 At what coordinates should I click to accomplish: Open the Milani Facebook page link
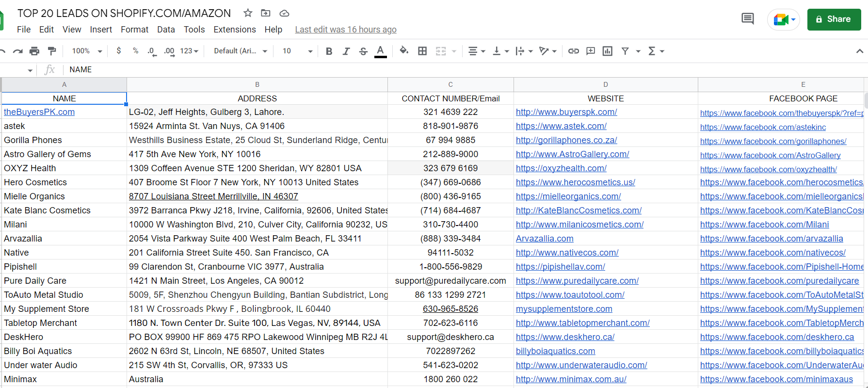765,225
